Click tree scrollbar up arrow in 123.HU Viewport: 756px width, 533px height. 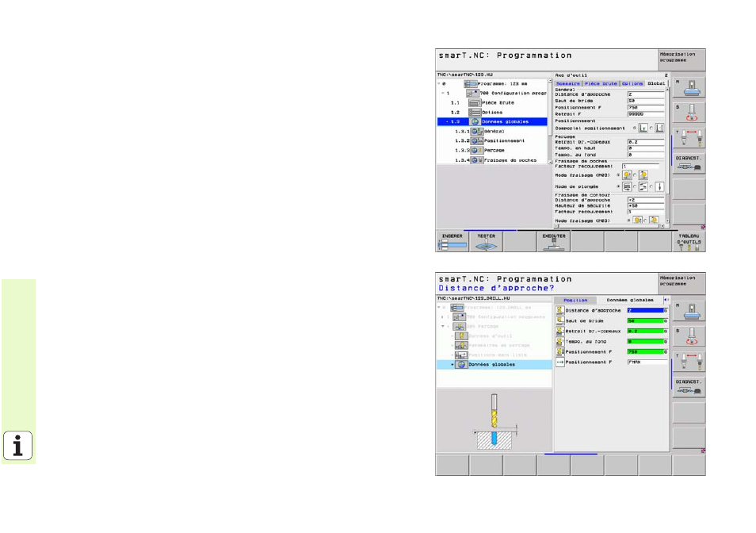550,81
